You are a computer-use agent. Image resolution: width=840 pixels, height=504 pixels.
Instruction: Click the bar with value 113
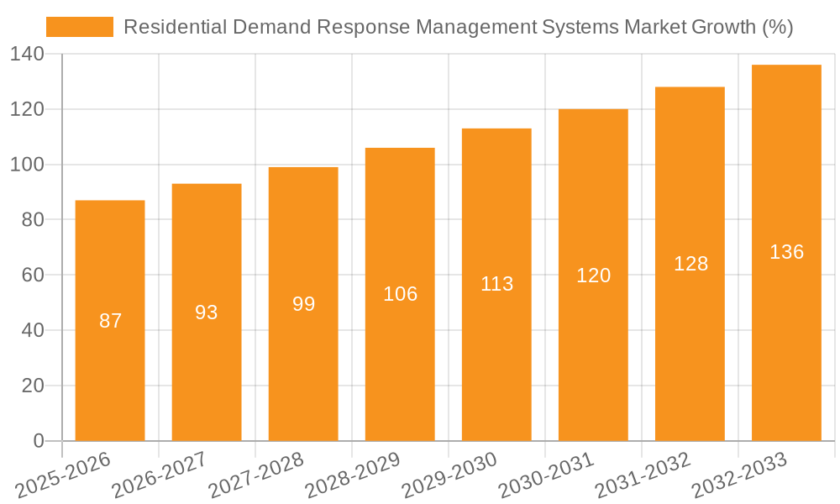pos(496,285)
